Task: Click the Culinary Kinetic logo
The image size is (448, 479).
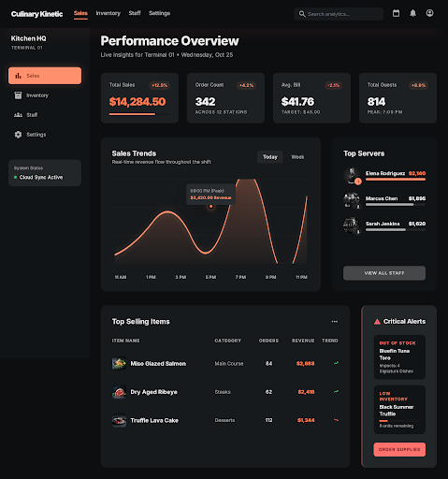Action: coord(36,14)
